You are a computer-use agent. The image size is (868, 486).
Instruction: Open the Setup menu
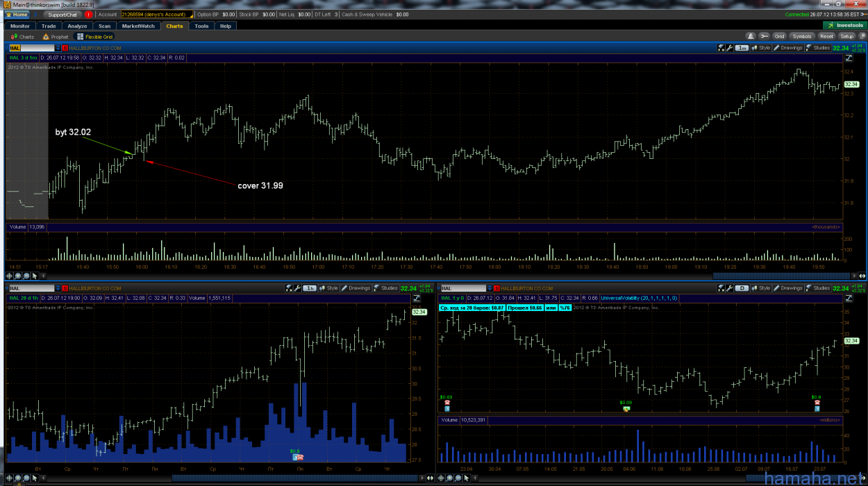point(846,36)
